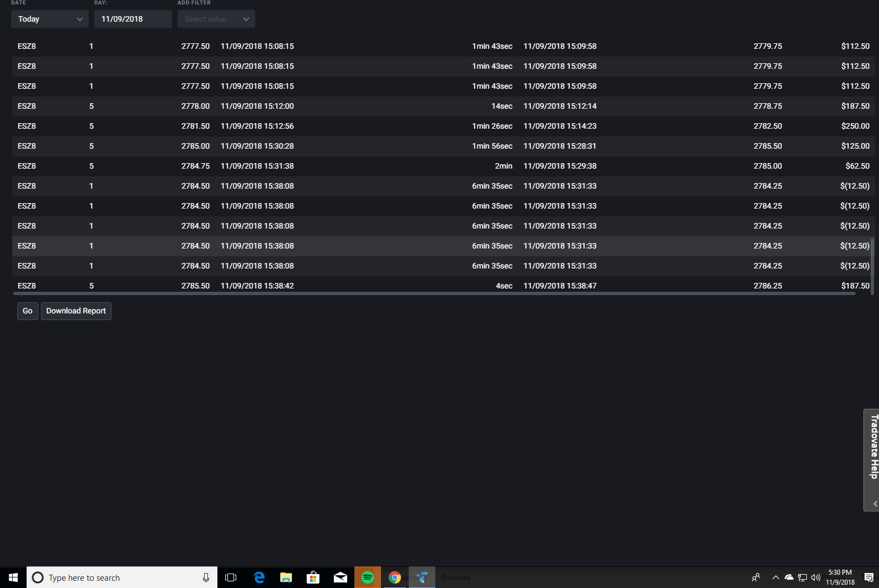Click the $62.50 profit value

tap(857, 166)
